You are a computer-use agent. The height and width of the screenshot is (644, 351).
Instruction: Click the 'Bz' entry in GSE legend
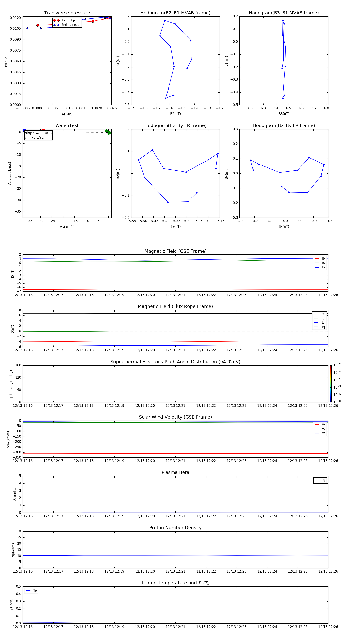pos(320,268)
